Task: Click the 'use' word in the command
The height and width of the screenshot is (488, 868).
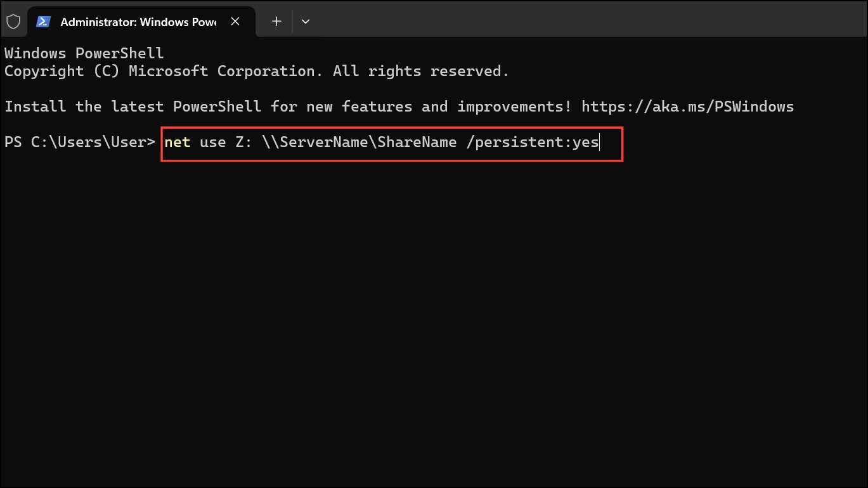Action: (213, 142)
